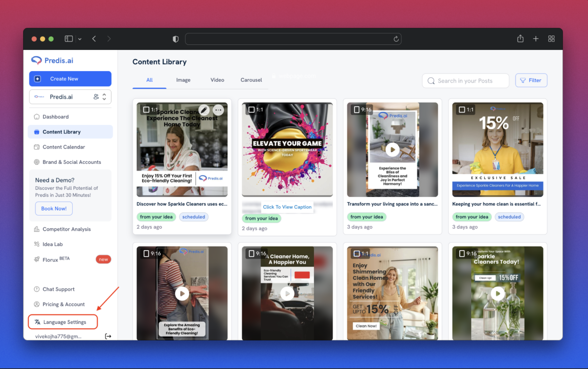This screenshot has height=369, width=588.
Task: Open the Enjoy Shimmering Clean Homes thumbnail
Action: pos(392,293)
